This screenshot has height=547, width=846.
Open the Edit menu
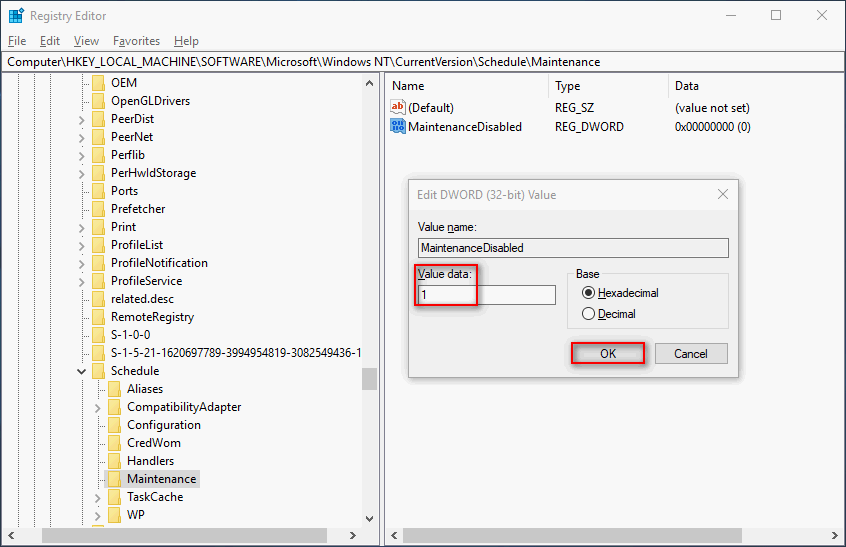tap(50, 41)
